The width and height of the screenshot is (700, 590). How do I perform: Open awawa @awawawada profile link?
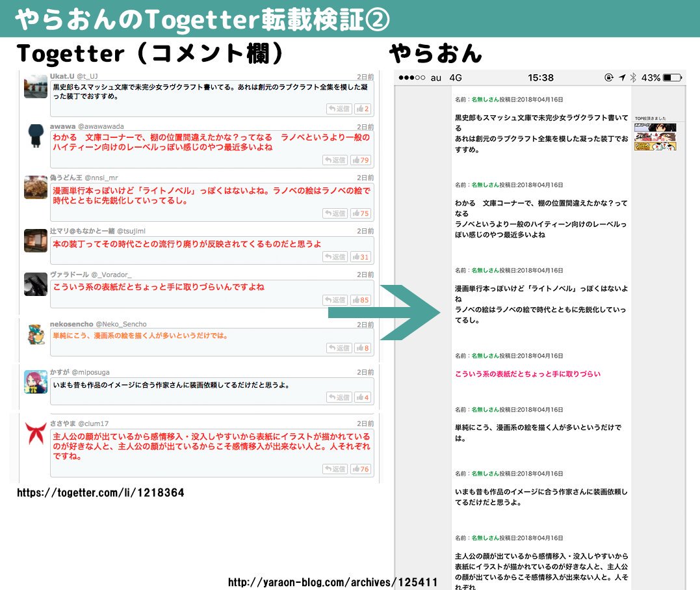(87, 126)
